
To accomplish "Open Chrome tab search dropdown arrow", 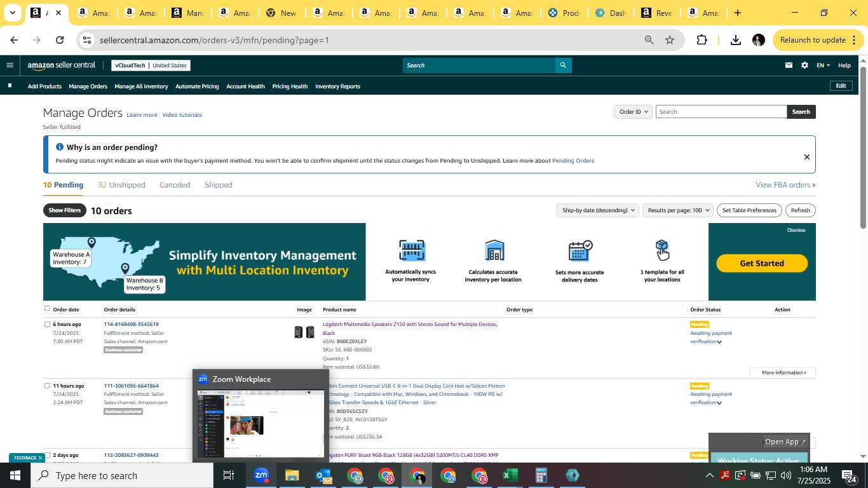I will [12, 13].
